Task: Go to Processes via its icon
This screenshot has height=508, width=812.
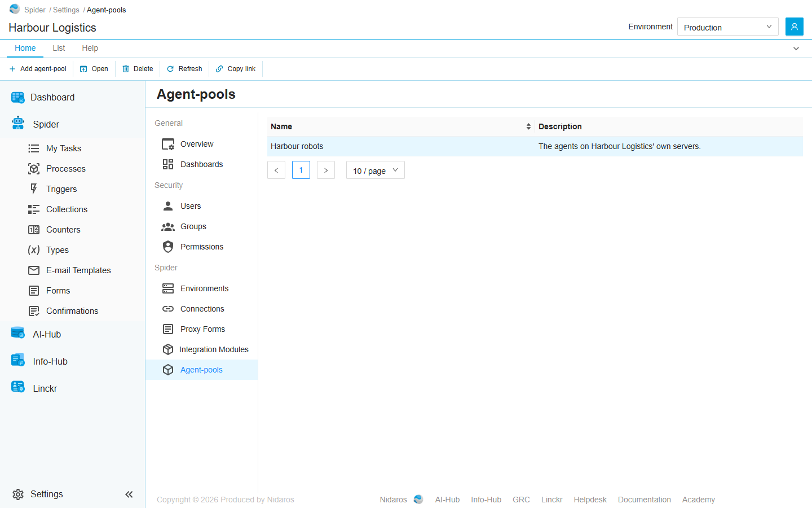Action: click(34, 169)
